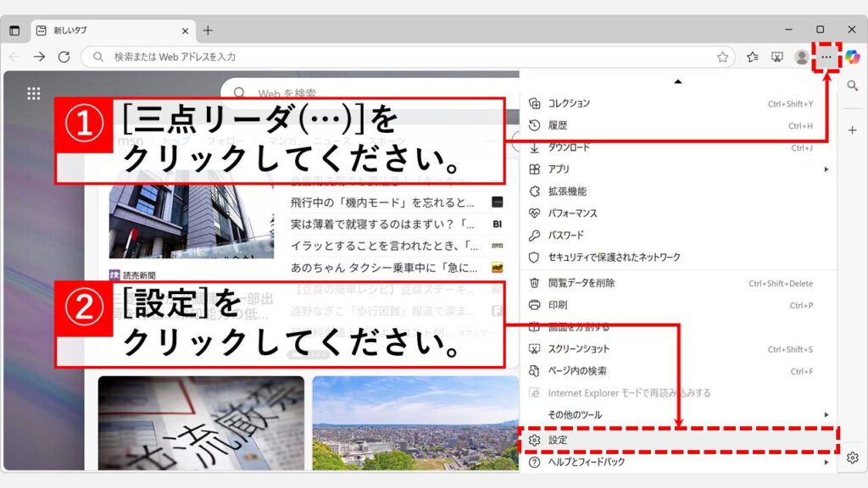
Task: Click the sidebar search magnifier icon
Action: (x=853, y=86)
